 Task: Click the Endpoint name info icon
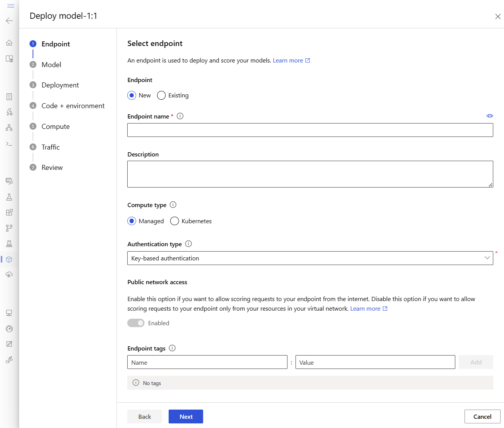[180, 116]
